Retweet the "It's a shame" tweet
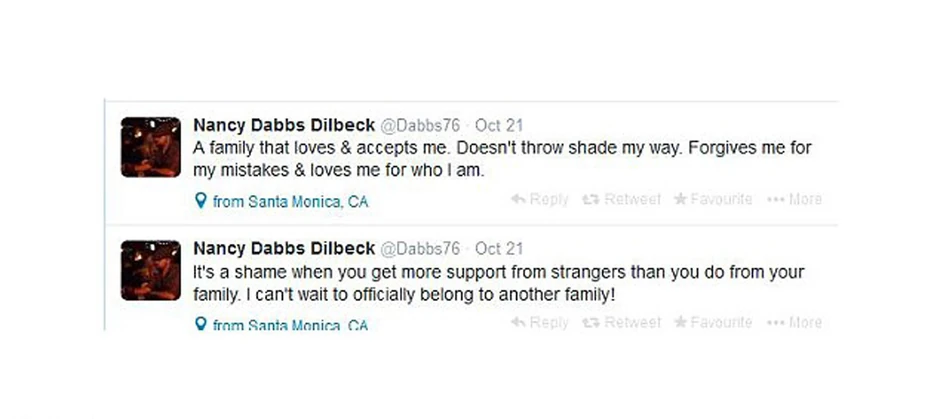The height and width of the screenshot is (419, 940). tap(590, 323)
